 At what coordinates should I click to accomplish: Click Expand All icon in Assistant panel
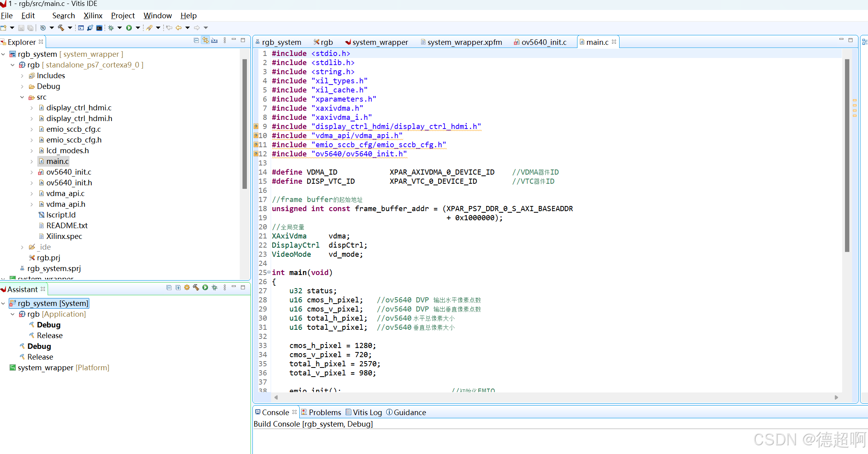[178, 287]
